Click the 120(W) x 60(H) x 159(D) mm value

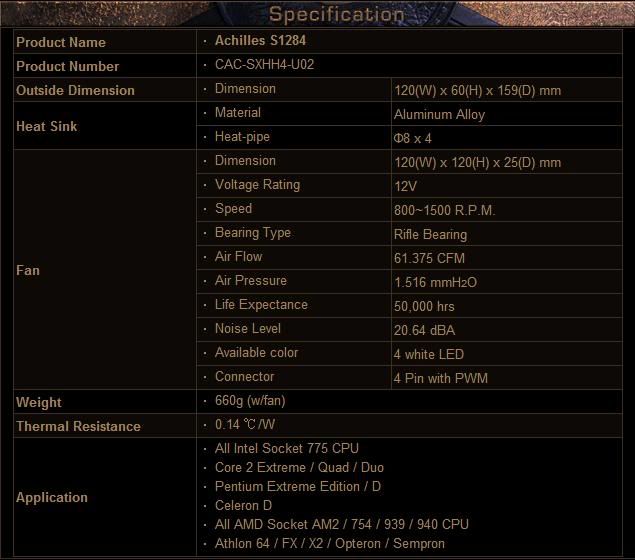coord(477,90)
